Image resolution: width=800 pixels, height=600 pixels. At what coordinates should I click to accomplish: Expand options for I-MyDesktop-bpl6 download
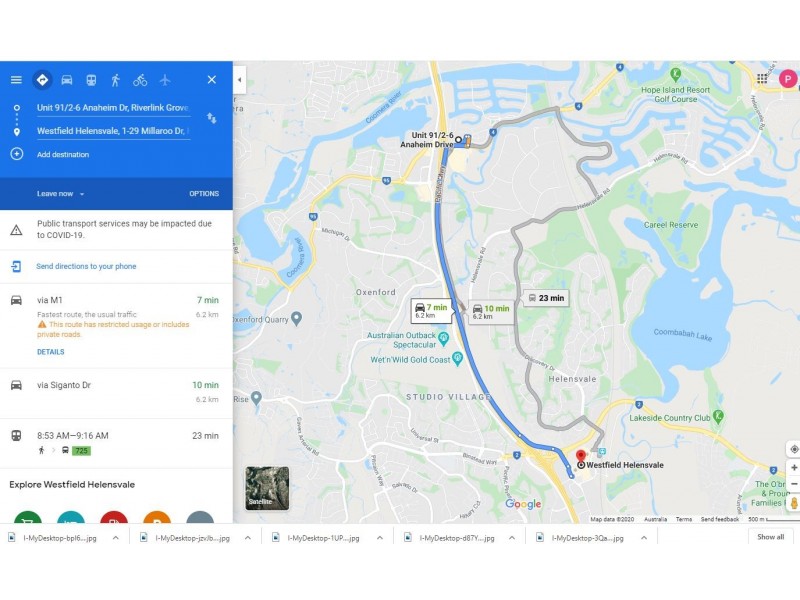(x=116, y=538)
